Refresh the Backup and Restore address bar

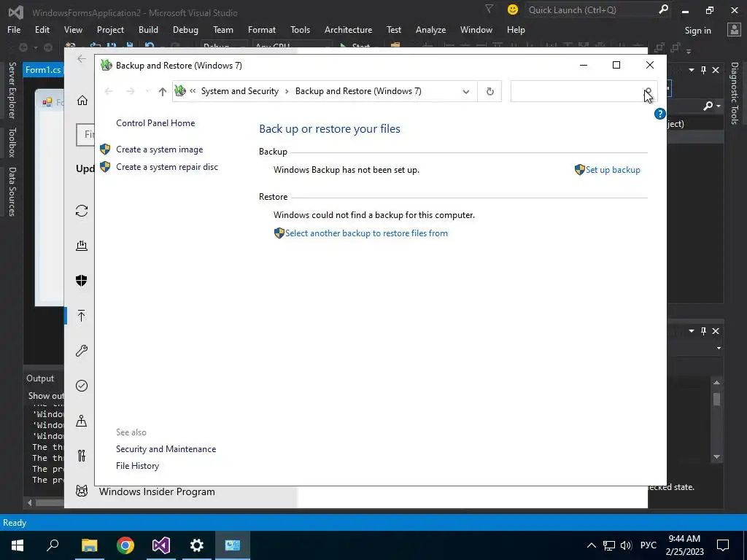click(489, 91)
